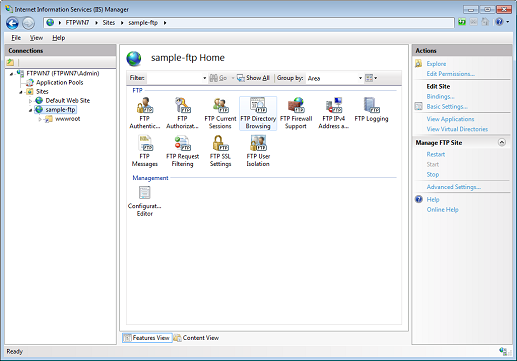Expand the Default Web Site node
Viewport: 517px width, 361px height.
click(x=30, y=101)
